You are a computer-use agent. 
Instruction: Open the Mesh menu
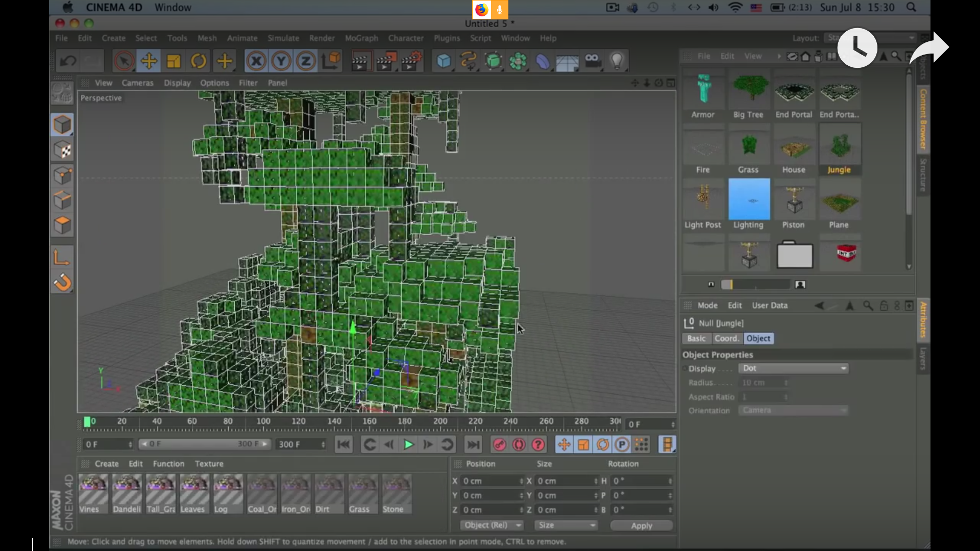[207, 38]
